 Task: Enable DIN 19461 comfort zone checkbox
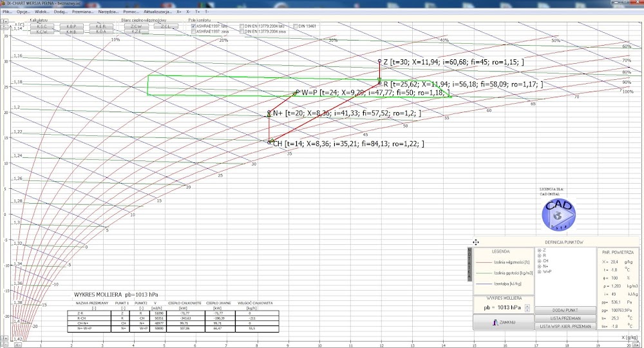(296, 26)
